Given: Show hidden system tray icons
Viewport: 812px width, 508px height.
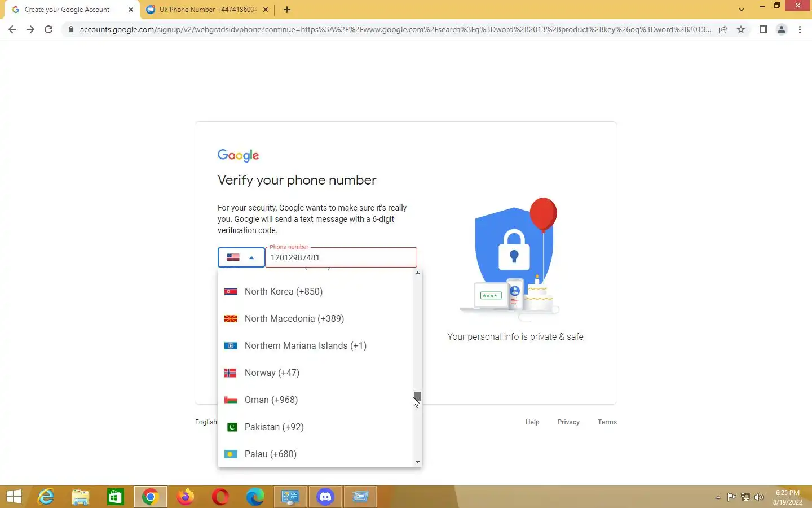Looking at the screenshot, I should [718, 497].
